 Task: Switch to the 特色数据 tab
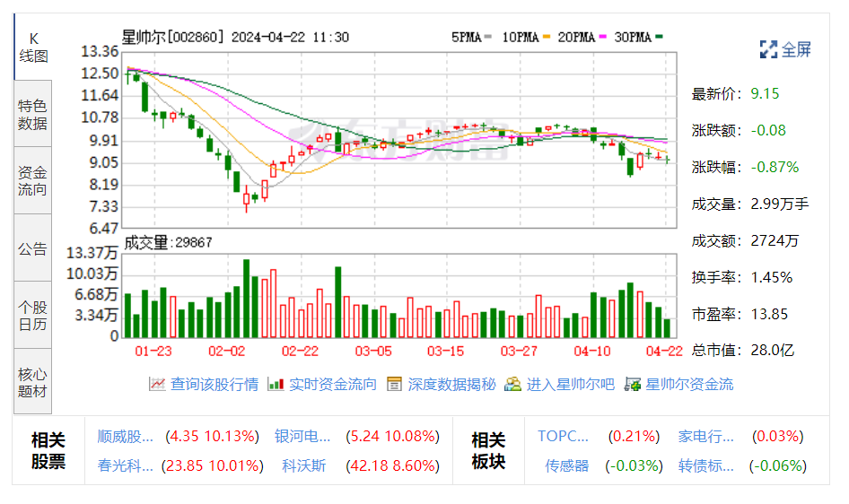[x=33, y=115]
